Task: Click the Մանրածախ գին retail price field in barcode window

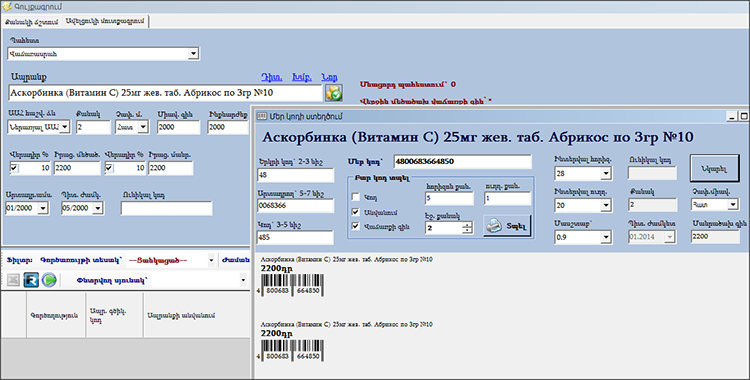Action: (x=715, y=236)
